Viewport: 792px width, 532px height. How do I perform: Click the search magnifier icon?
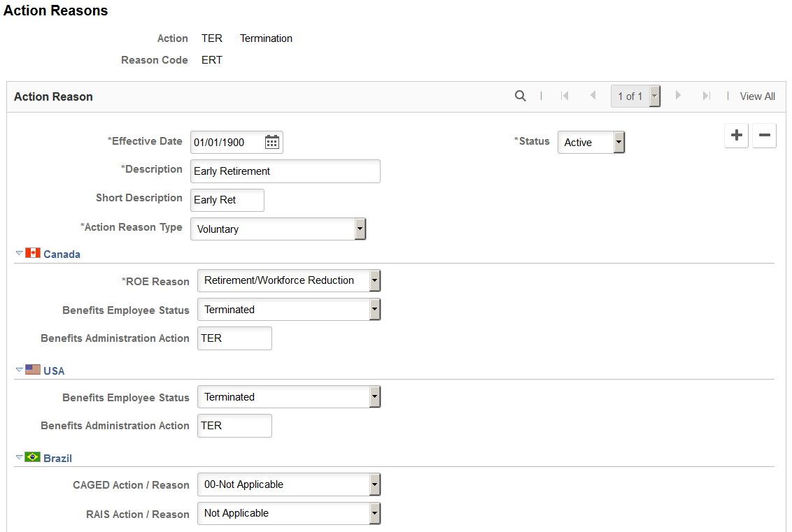tap(521, 96)
